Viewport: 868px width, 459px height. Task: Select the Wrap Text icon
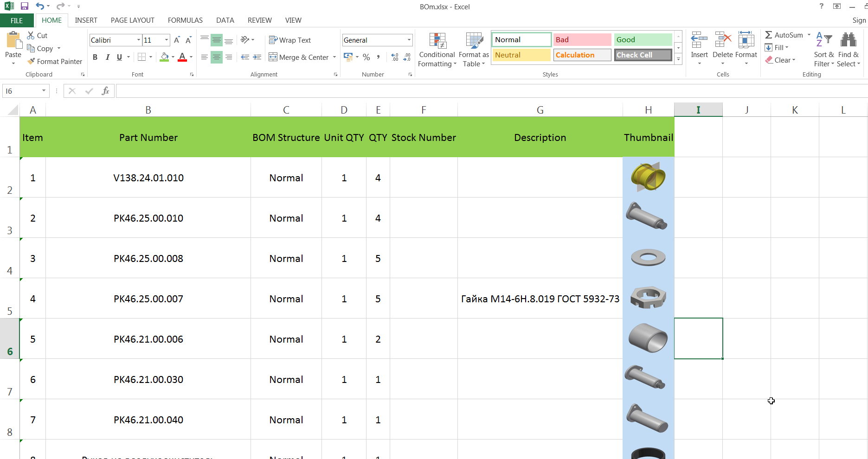290,40
